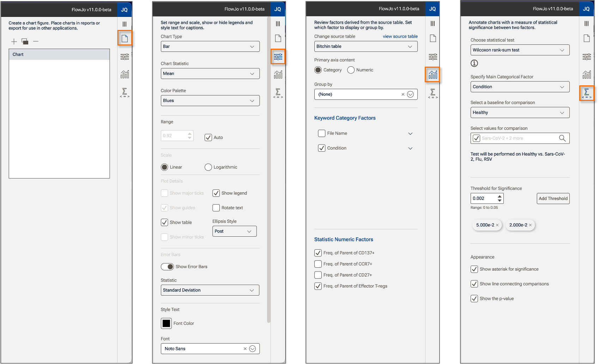599x364 pixels.
Task: Check the File Name factor checkbox
Action: click(322, 133)
